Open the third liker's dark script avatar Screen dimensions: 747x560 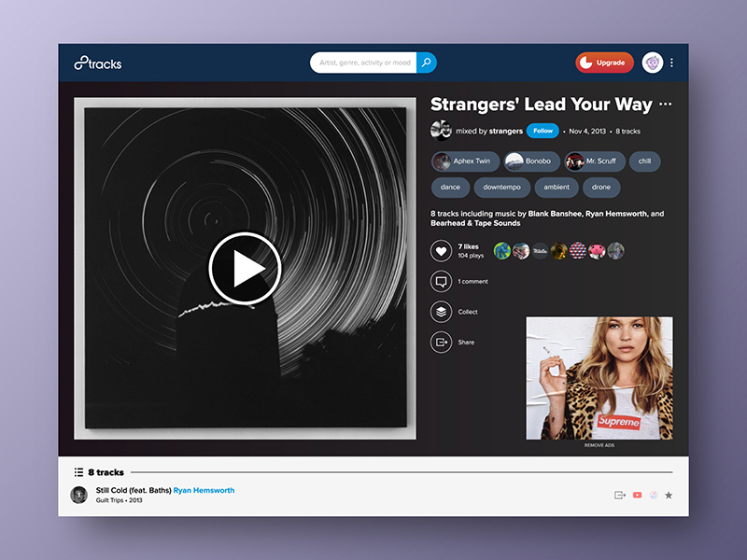point(540,250)
